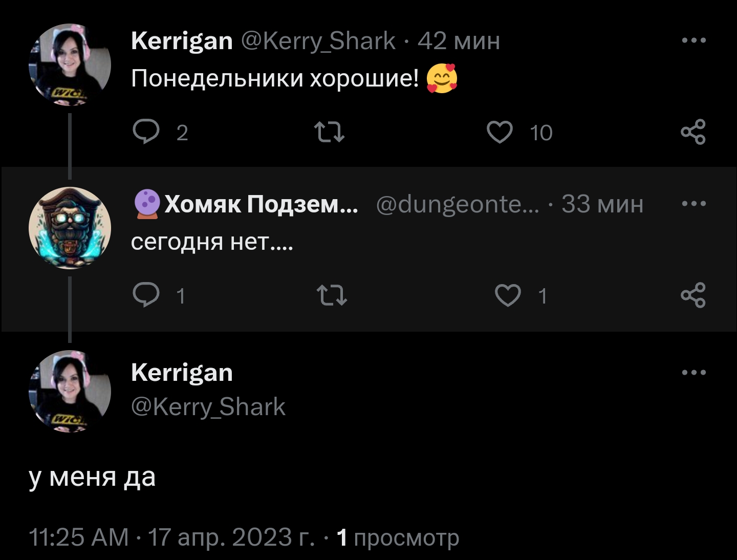Retweet the 'Понедельники хорошие!' tweet
The width and height of the screenshot is (737, 560).
(329, 132)
